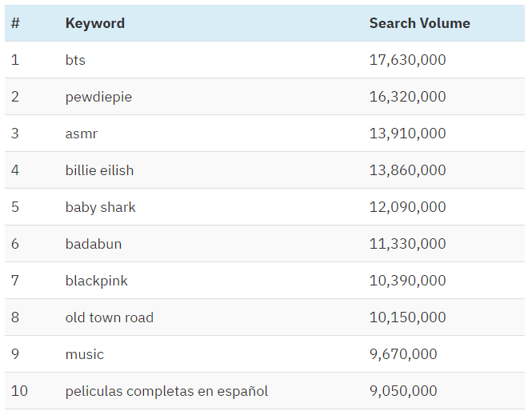Click rank number 10 in last row
Screen dimensions: 532x415
tap(19, 391)
